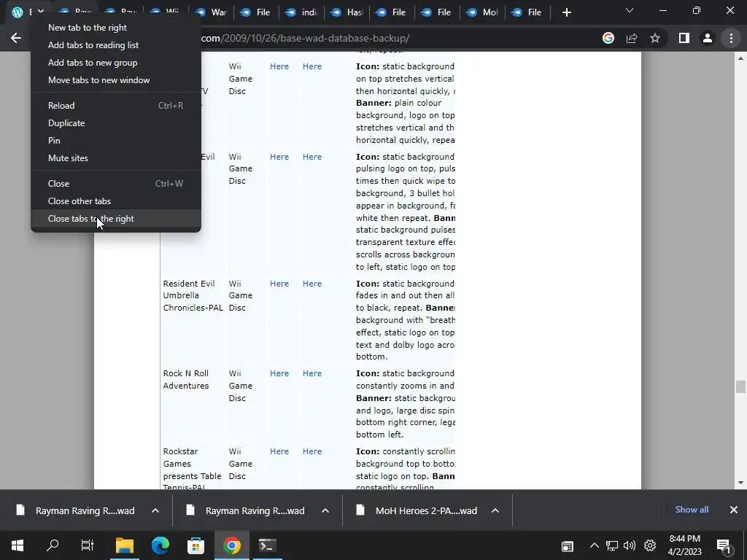The width and height of the screenshot is (747, 560).
Task: Click Chrome icon on taskbar
Action: [x=231, y=545]
